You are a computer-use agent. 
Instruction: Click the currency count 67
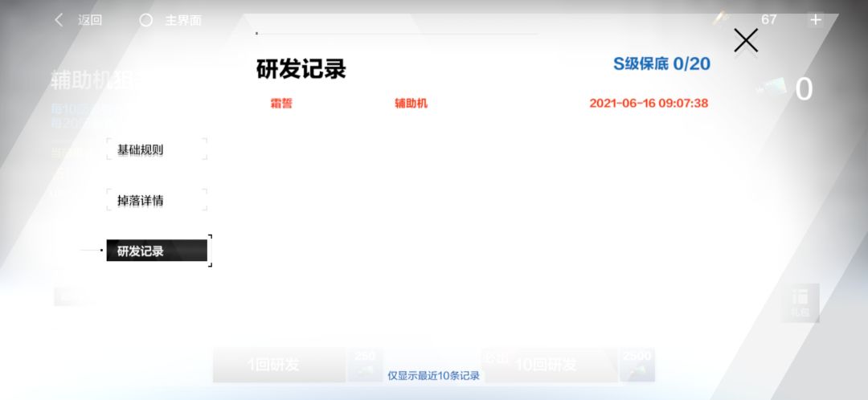pos(769,20)
